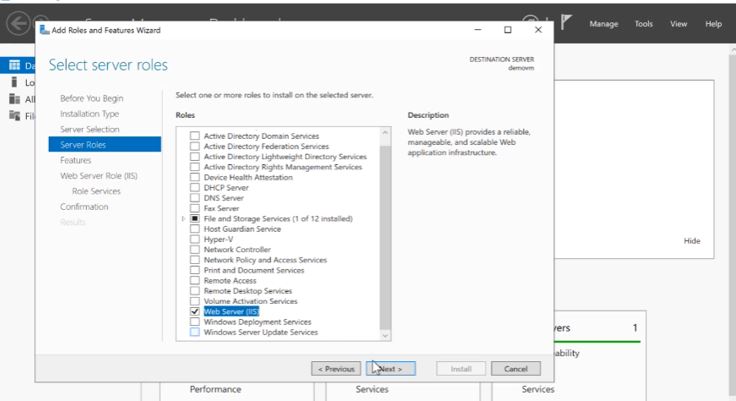Screen dimensions: 736x401
Task: Click the wizard title bar icon
Action: pyautogui.click(x=45, y=30)
